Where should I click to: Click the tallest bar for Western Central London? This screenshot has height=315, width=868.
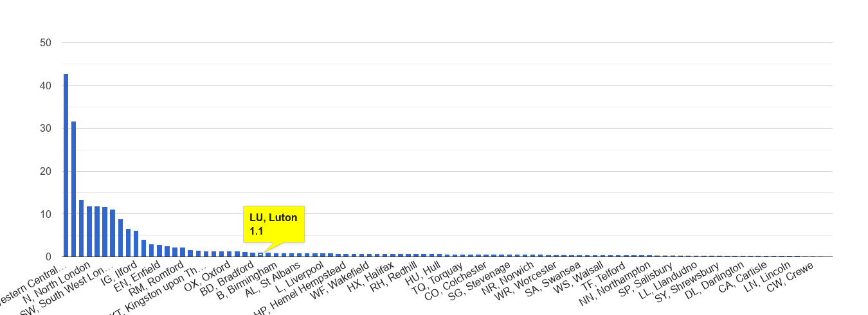[66, 165]
